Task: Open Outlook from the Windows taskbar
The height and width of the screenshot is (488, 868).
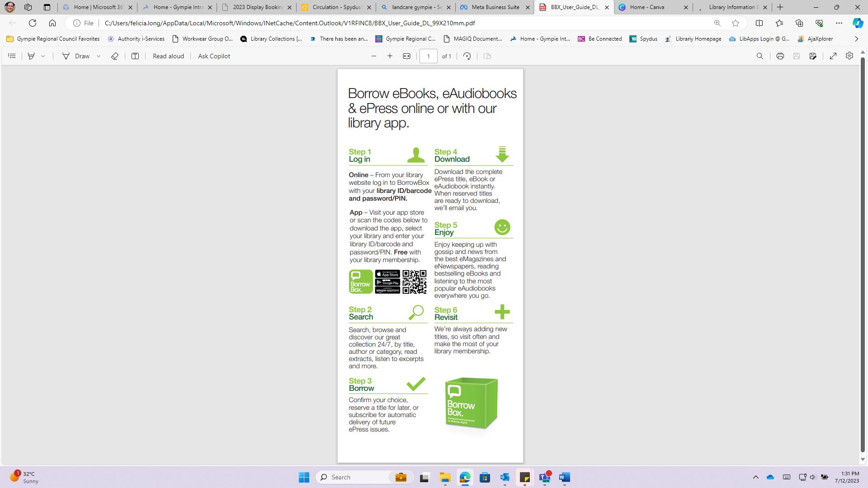Action: point(505,477)
